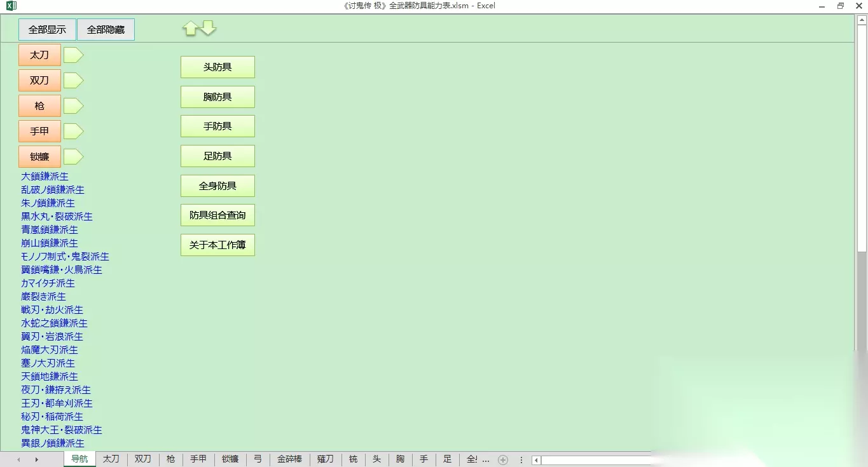Click the next sheet tab scroll arrow
This screenshot has height=467, width=868.
[x=37, y=459]
